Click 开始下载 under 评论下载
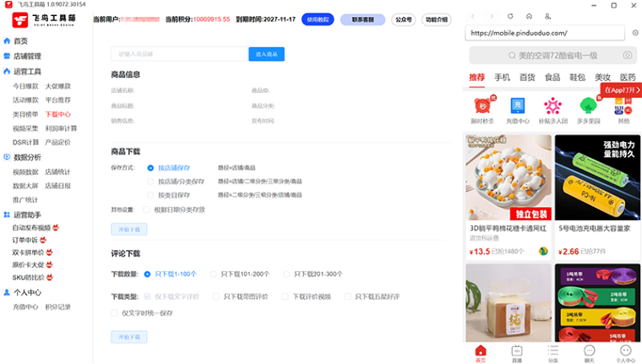 129,337
